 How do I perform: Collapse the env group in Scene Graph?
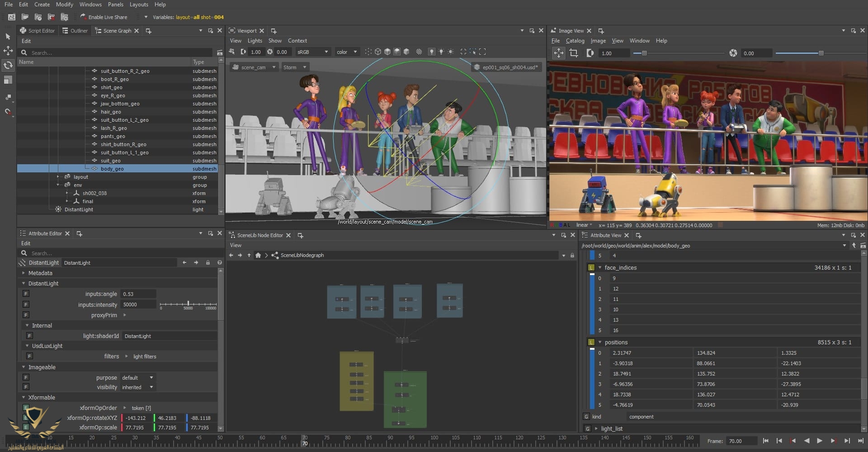(x=58, y=185)
